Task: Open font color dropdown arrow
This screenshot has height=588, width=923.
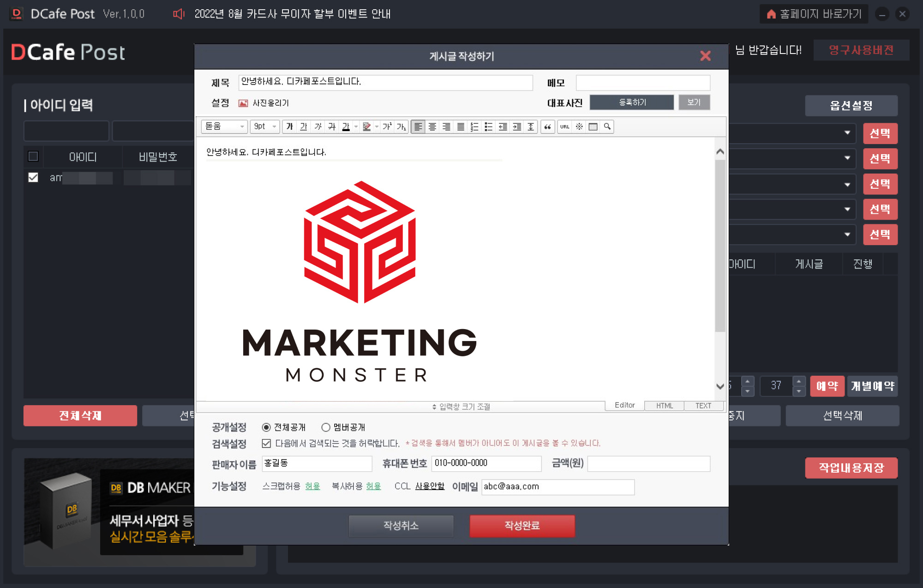Action: 356,126
